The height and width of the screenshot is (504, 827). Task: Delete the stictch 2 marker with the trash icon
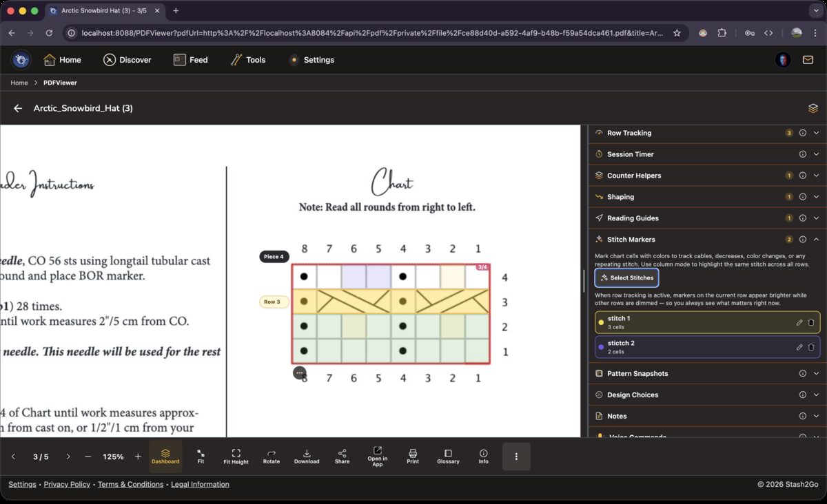click(x=811, y=347)
